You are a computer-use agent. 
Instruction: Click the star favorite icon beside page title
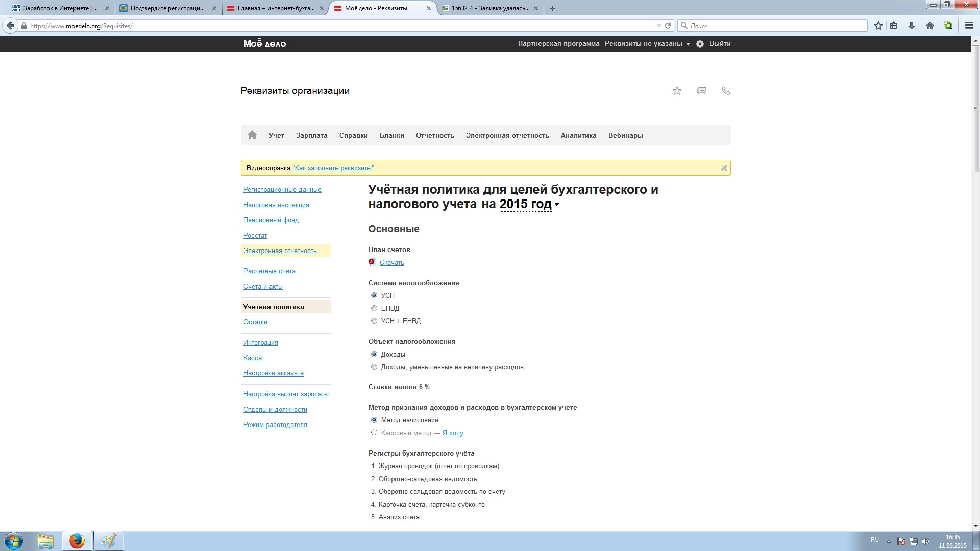click(677, 91)
